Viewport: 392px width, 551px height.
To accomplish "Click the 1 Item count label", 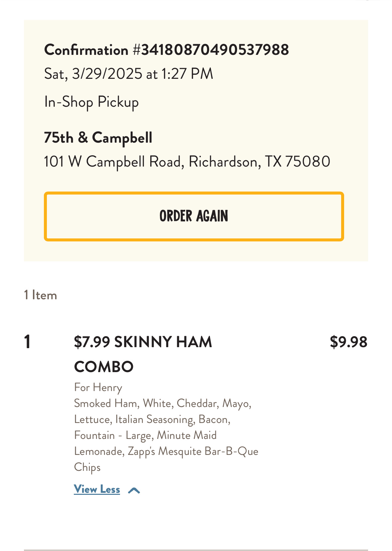I will 40,295.
